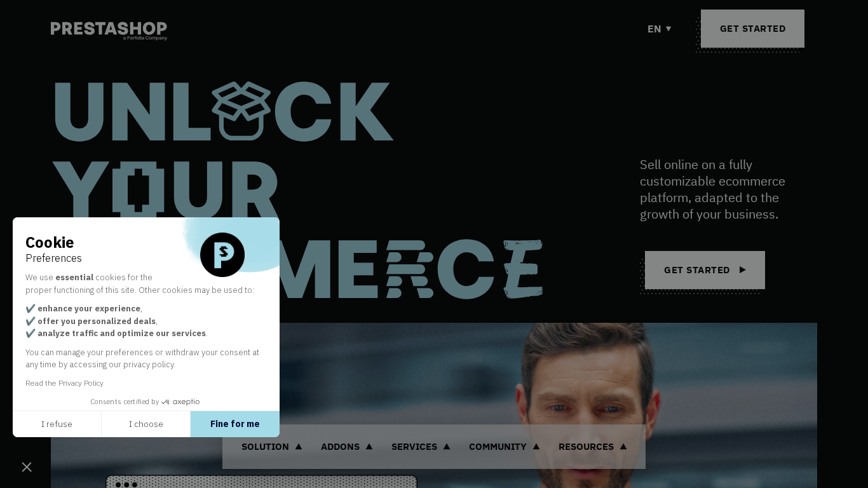This screenshot has height=488, width=868.
Task: Close the cookie widget with X
Action: 27,467
